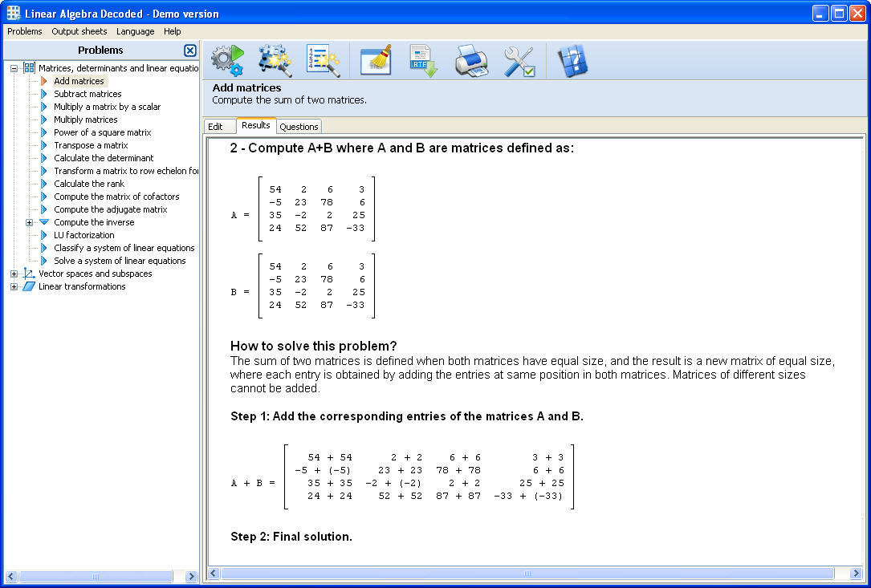
Task: Select Calculate the rank problem
Action: point(89,184)
